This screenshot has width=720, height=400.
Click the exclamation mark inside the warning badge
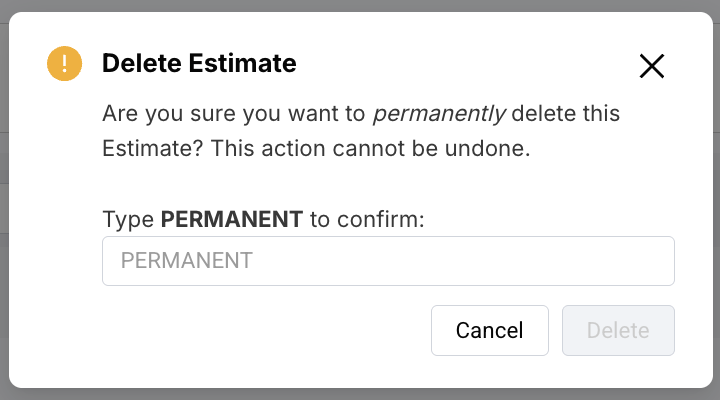pyautogui.click(x=64, y=65)
